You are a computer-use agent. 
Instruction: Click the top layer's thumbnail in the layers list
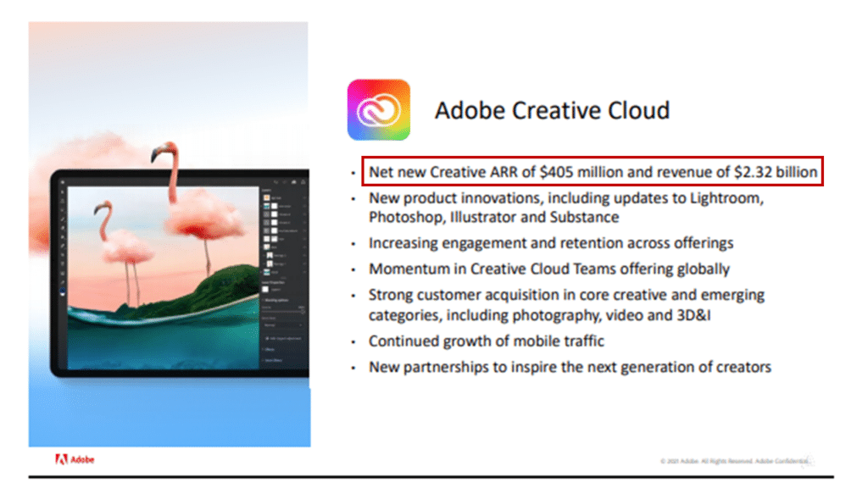click(x=266, y=196)
